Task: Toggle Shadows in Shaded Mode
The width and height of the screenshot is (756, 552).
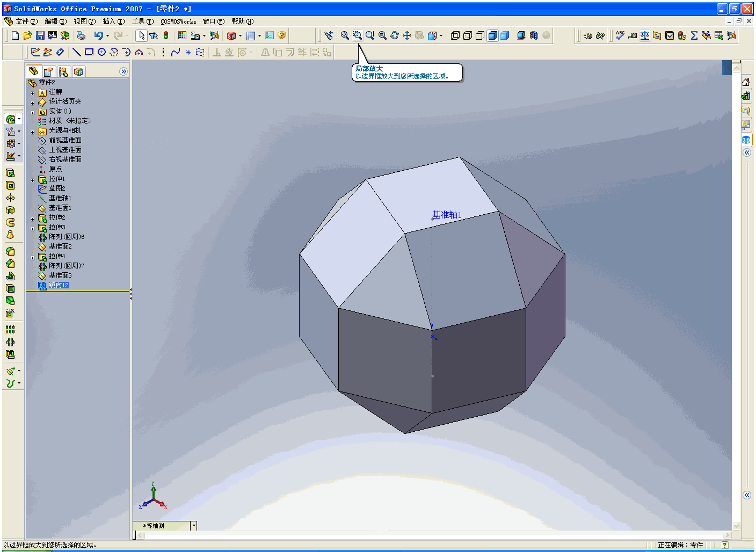Action: (521, 35)
